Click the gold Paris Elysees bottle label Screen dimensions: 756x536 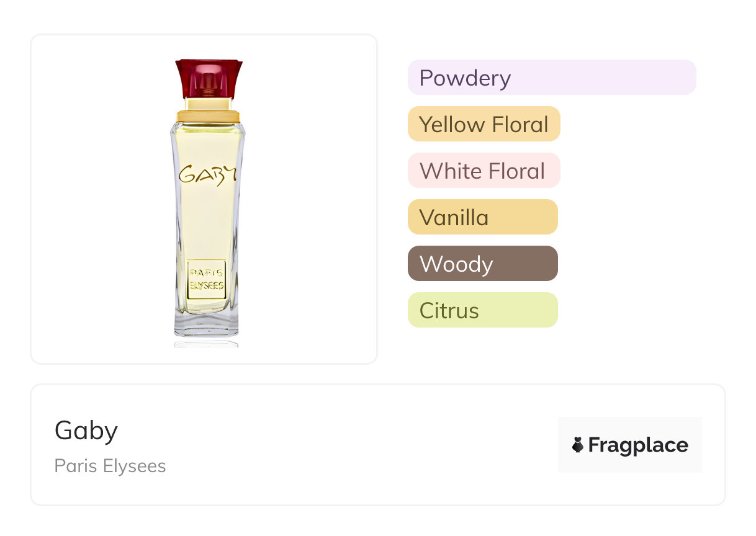tap(206, 279)
